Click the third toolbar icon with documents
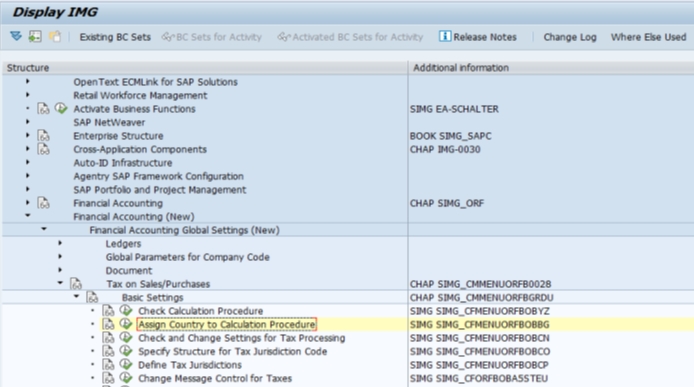The image size is (694, 387). 55,36
